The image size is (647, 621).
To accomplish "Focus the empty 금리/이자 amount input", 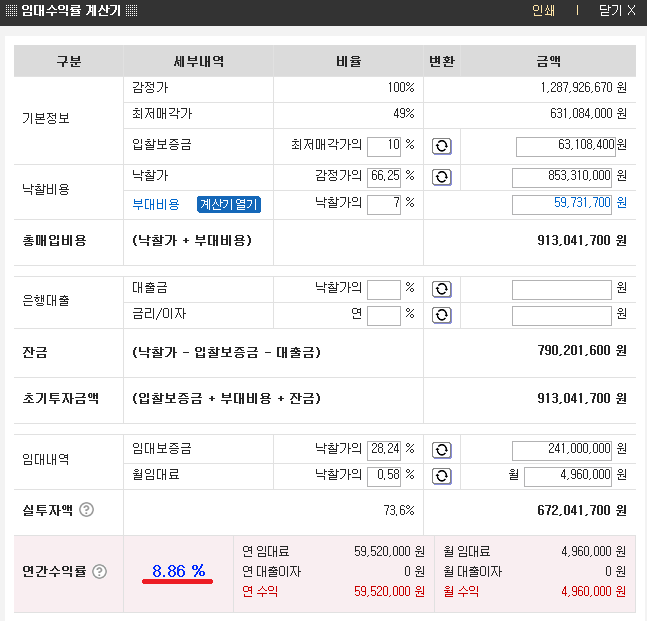I will 562,316.
